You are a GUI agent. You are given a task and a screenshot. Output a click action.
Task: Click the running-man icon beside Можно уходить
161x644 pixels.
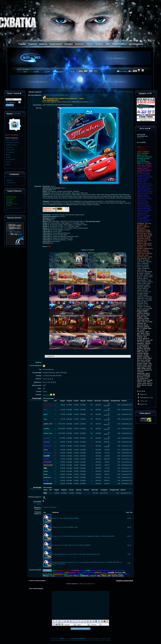[44, 497]
